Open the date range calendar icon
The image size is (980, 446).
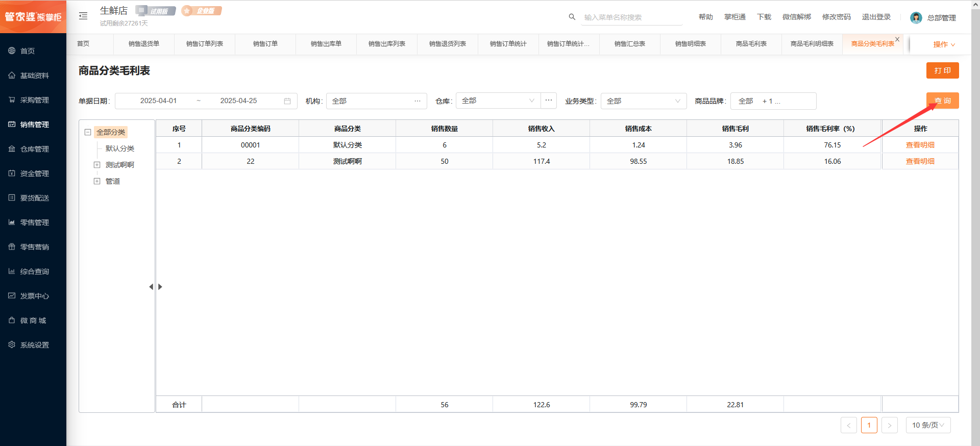coord(287,101)
